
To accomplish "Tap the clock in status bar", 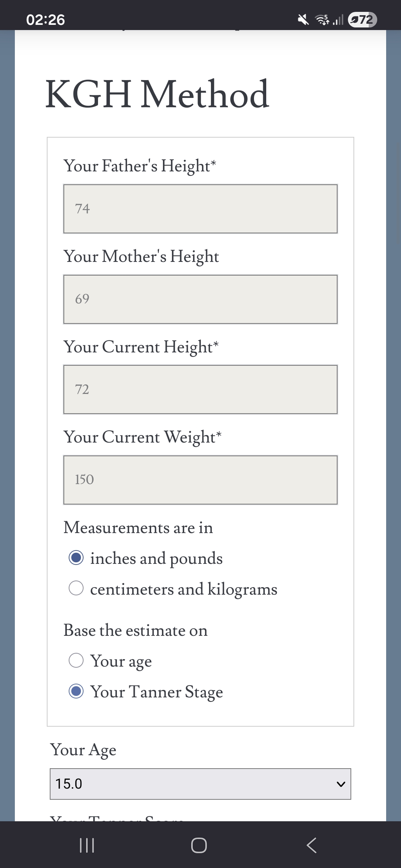I will click(45, 20).
